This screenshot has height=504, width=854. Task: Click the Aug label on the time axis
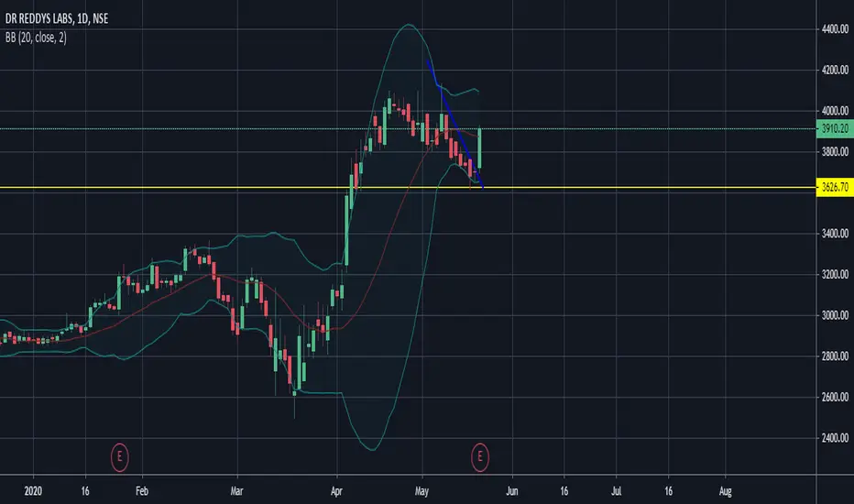(x=726, y=491)
